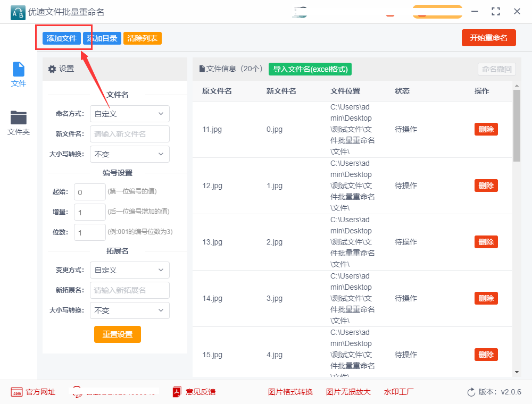Click the 增量 number field
The height and width of the screenshot is (404, 532).
(90, 213)
